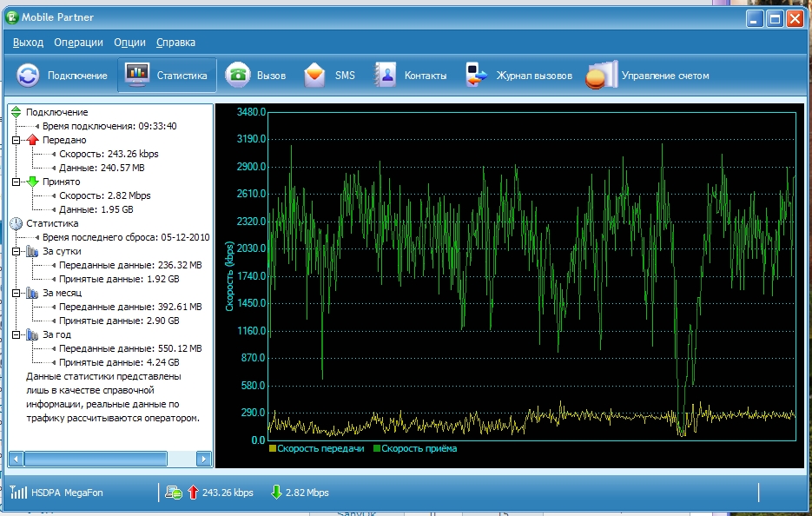812x516 pixels.
Task: Collapse the За год tree node
Action: tap(16, 334)
